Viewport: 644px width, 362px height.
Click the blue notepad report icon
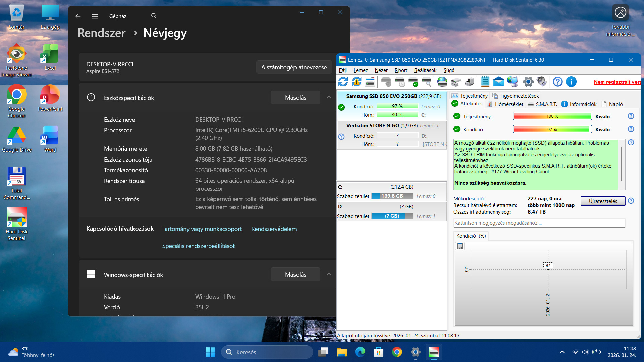(485, 82)
